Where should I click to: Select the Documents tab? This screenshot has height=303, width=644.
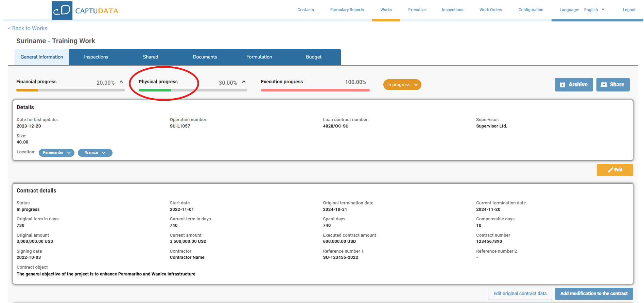(205, 57)
